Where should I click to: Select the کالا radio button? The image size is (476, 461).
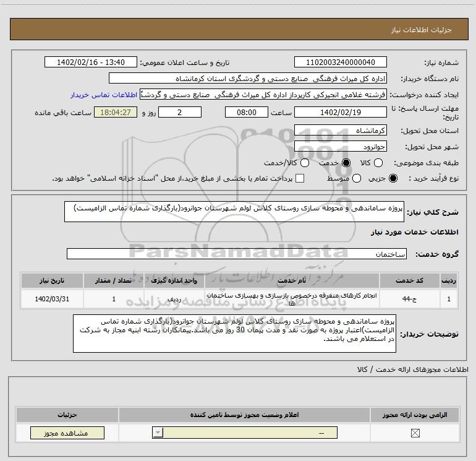point(378,163)
